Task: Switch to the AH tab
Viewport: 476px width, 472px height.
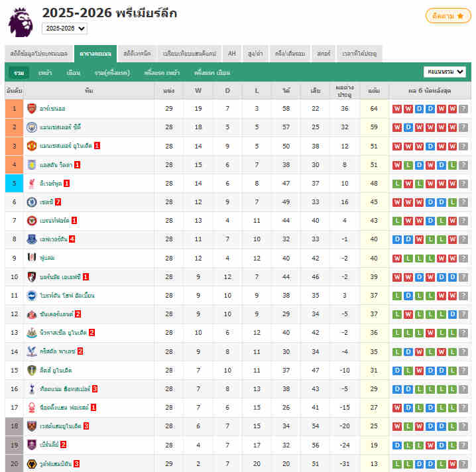Action: (x=231, y=54)
